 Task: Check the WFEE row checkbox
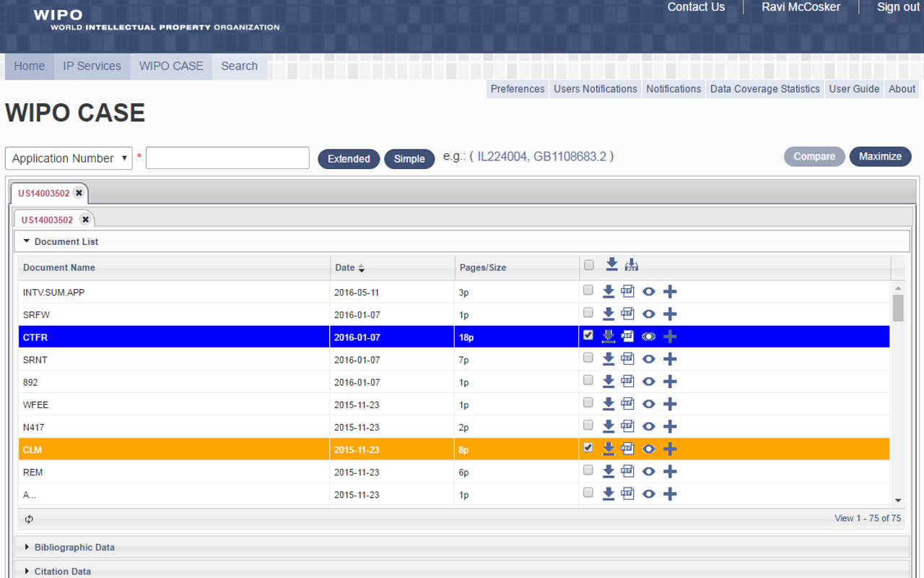588,402
